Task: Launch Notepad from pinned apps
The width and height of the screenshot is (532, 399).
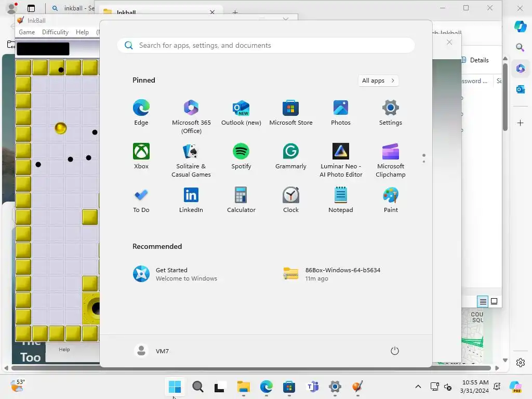Action: [x=341, y=200]
